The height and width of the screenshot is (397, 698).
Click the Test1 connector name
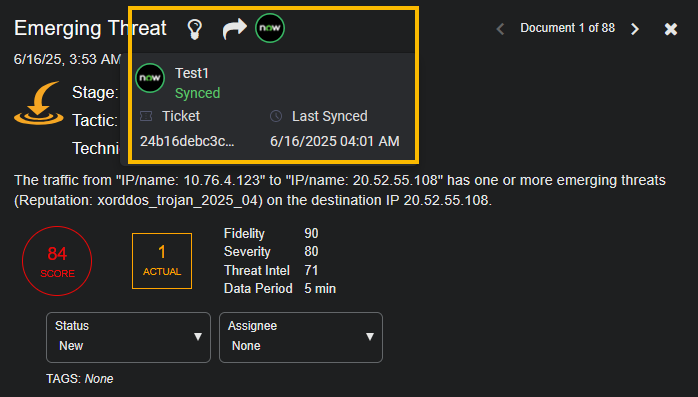192,73
